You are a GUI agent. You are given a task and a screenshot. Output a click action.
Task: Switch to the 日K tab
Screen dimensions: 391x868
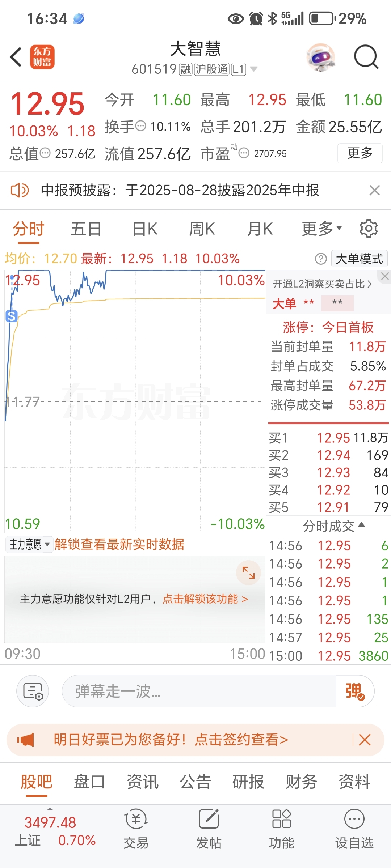[x=144, y=229]
